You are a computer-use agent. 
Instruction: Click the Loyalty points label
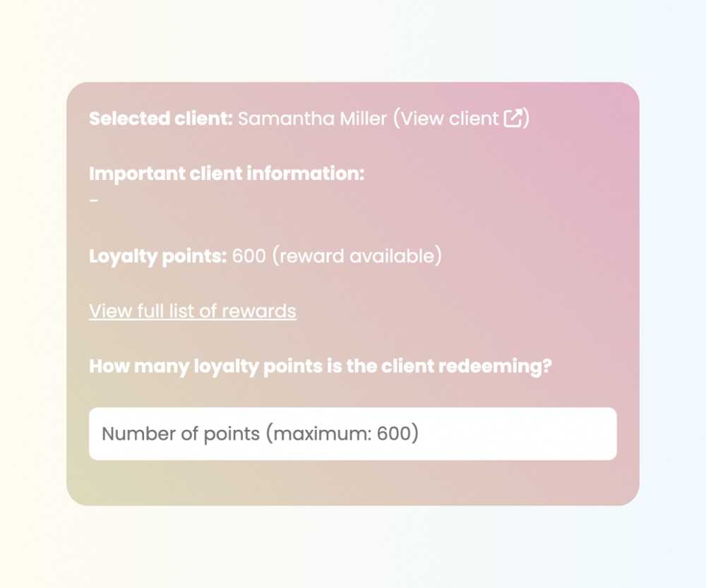click(x=157, y=256)
